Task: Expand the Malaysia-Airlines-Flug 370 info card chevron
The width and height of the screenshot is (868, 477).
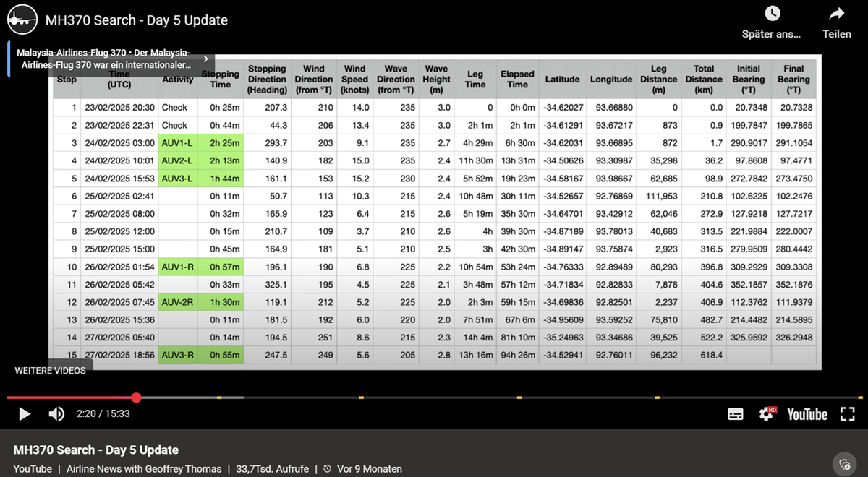Action: (205, 59)
